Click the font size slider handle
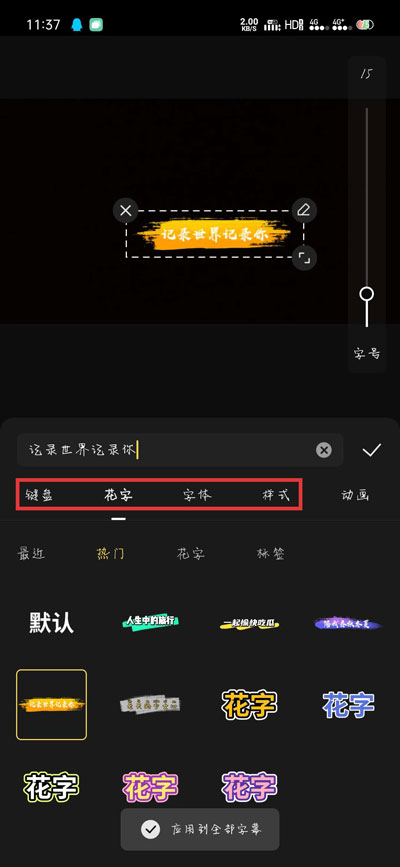Image resolution: width=400 pixels, height=867 pixels. pyautogui.click(x=366, y=294)
